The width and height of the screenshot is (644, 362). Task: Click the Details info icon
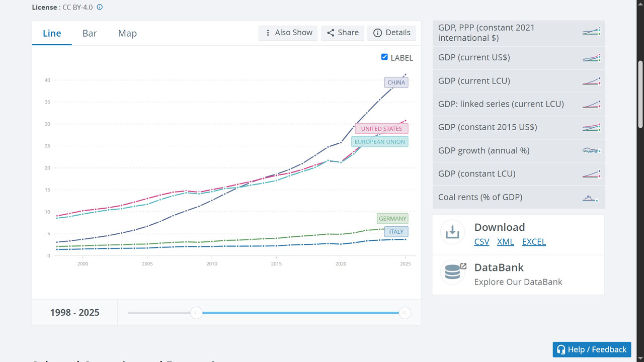[x=377, y=33]
